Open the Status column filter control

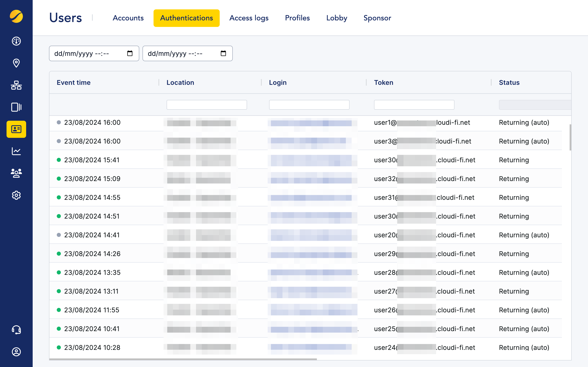click(x=535, y=105)
